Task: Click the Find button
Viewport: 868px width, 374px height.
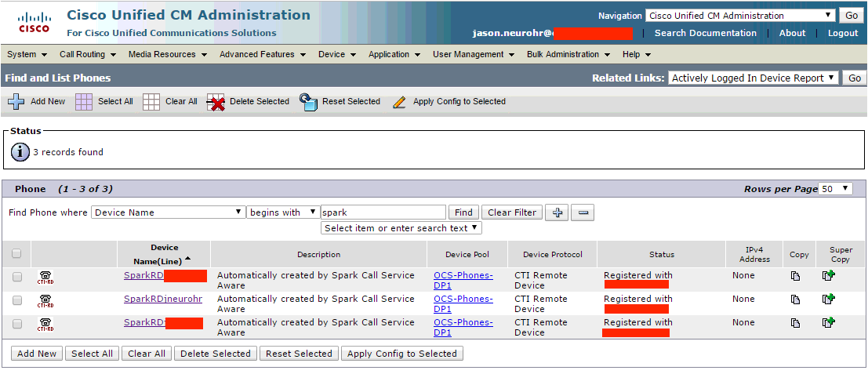Action: (463, 212)
